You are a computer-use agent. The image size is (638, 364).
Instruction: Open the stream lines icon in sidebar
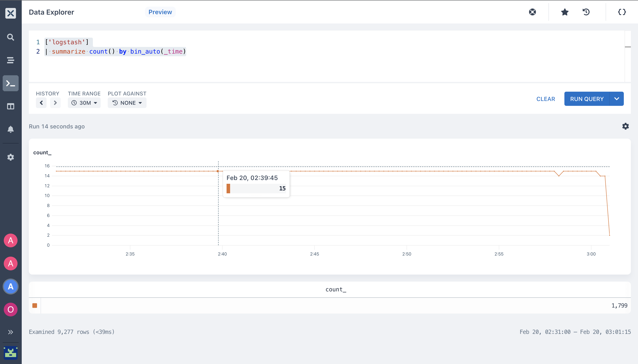click(10, 60)
